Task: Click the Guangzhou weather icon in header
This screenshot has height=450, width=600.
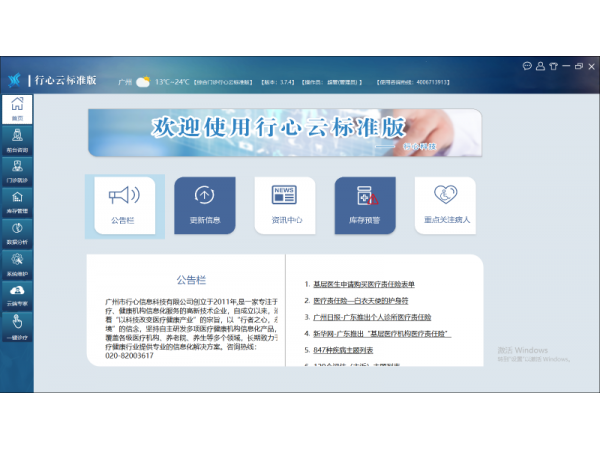Action: click(143, 82)
